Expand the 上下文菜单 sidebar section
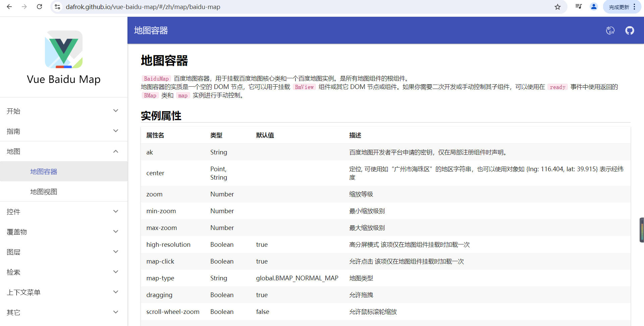This screenshot has height=326, width=644. [64, 292]
